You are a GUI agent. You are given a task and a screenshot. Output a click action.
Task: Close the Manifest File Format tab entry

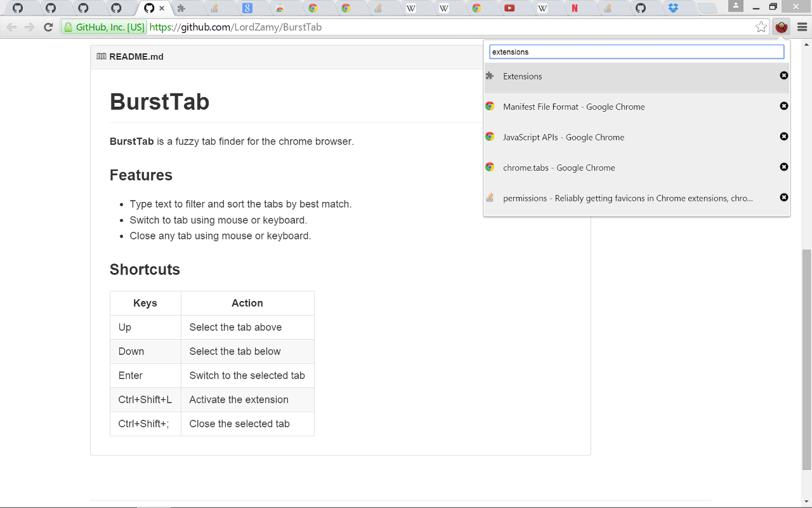tap(784, 106)
